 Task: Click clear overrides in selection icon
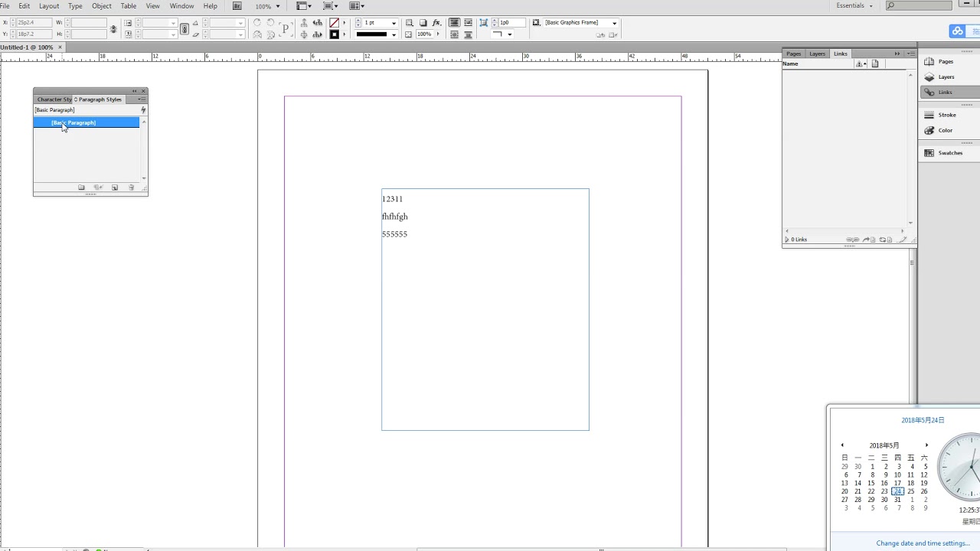[98, 187]
